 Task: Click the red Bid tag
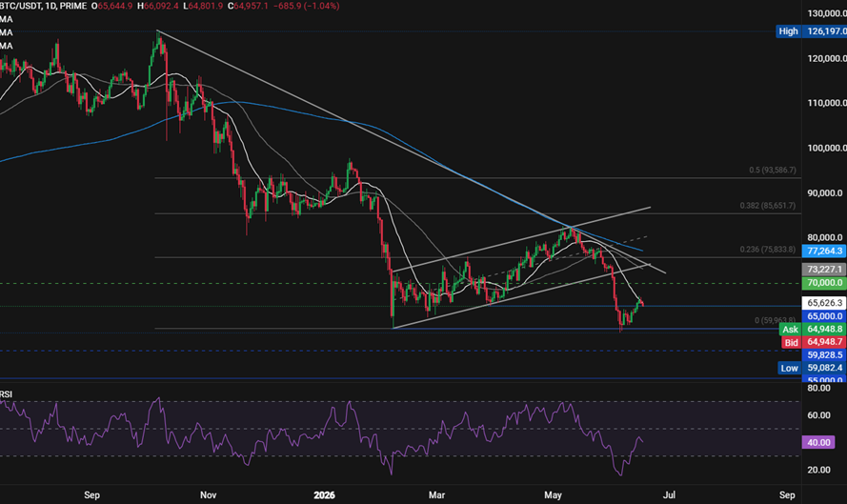(x=792, y=342)
